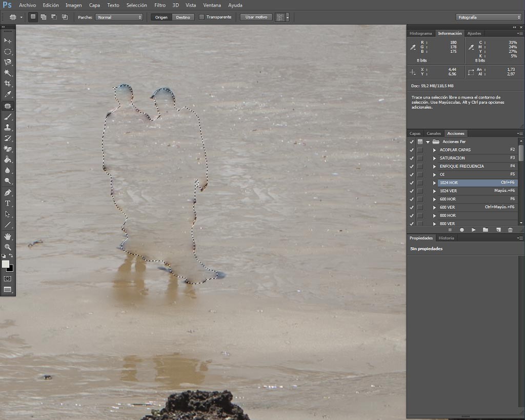Select the Lasso tool
The height and width of the screenshot is (420, 525).
7,62
